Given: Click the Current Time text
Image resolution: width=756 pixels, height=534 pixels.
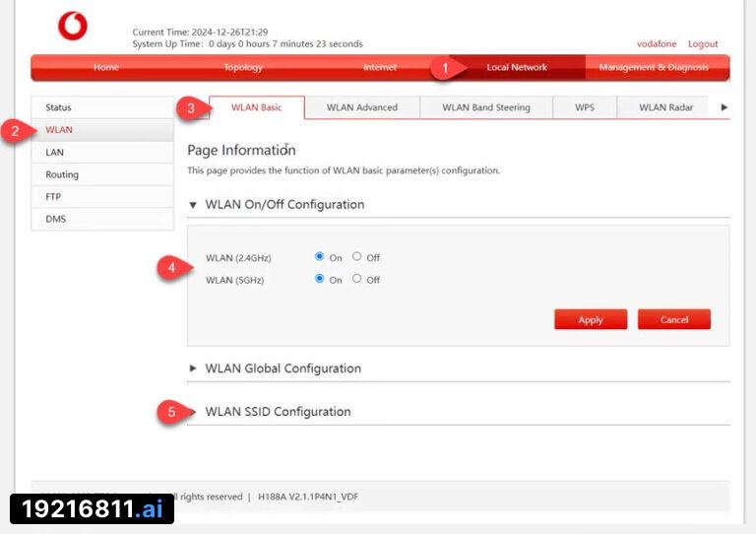Looking at the screenshot, I should pos(200,32).
